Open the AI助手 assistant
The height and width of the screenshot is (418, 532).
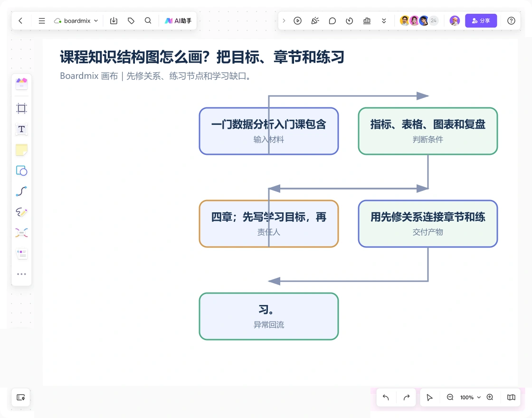(x=178, y=21)
